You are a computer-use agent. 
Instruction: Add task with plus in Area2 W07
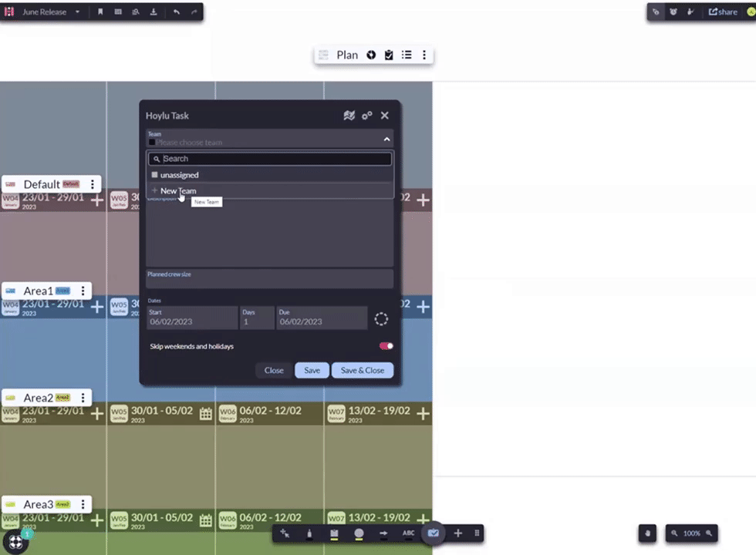[x=423, y=413]
